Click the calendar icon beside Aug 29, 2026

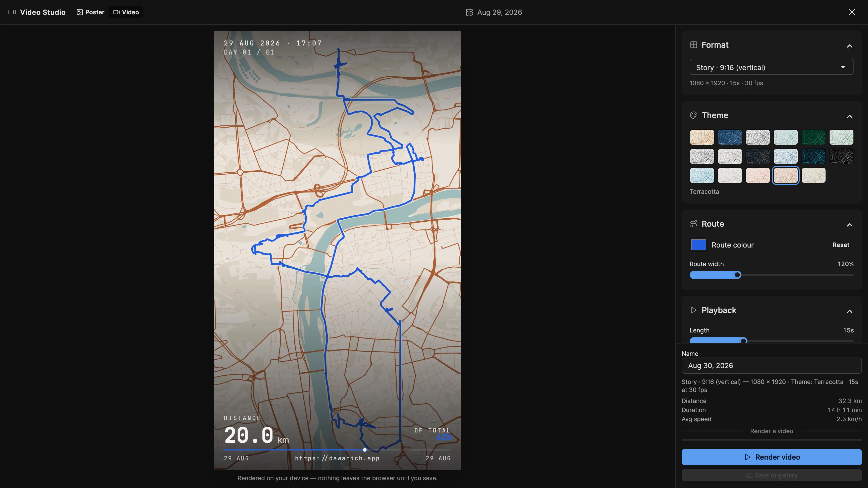click(x=469, y=12)
